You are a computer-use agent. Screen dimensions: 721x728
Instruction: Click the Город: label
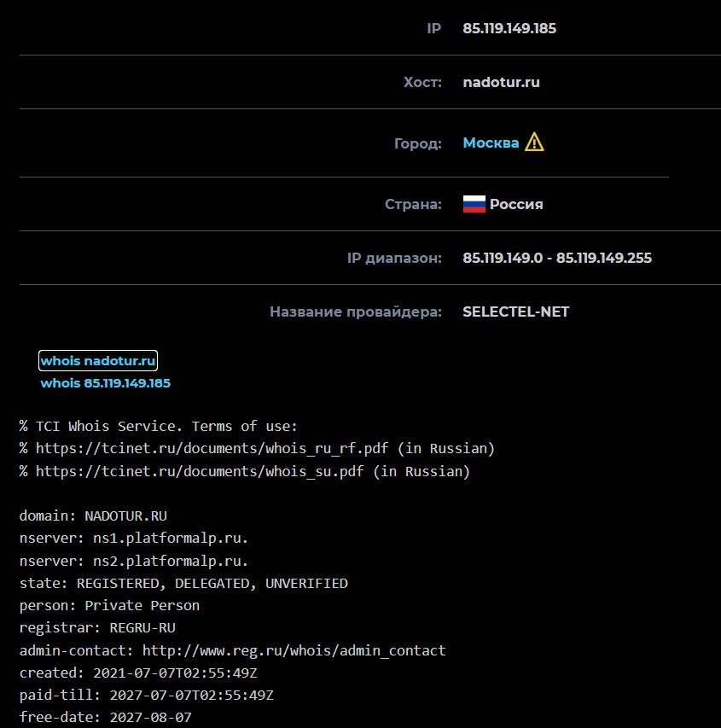pos(418,143)
